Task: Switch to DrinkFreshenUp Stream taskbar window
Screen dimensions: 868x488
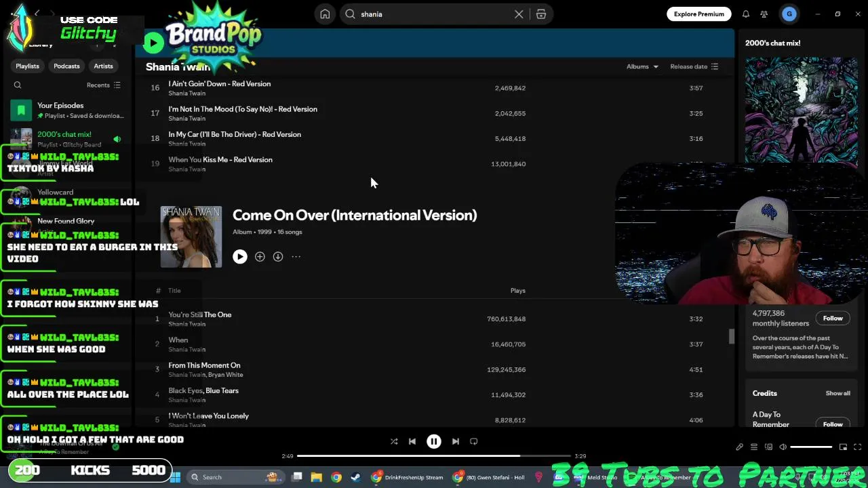Action: click(x=408, y=477)
